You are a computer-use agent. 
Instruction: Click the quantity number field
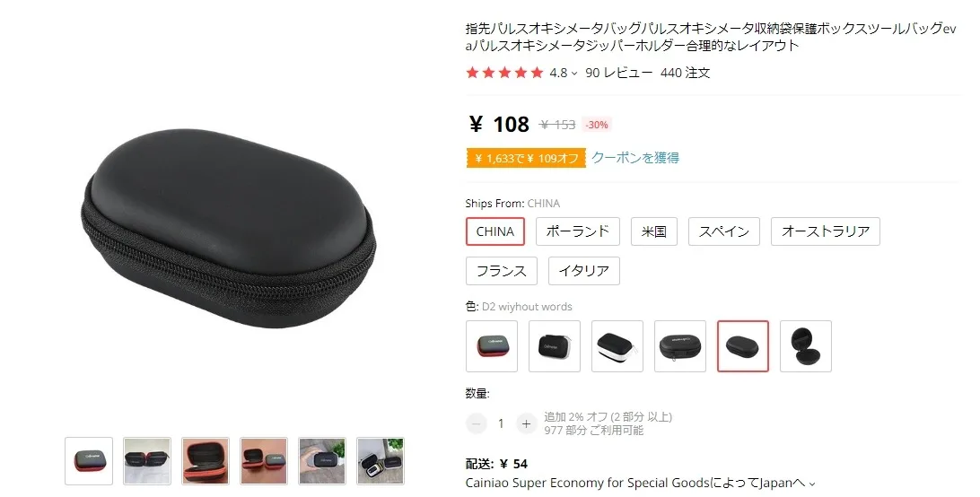(501, 423)
